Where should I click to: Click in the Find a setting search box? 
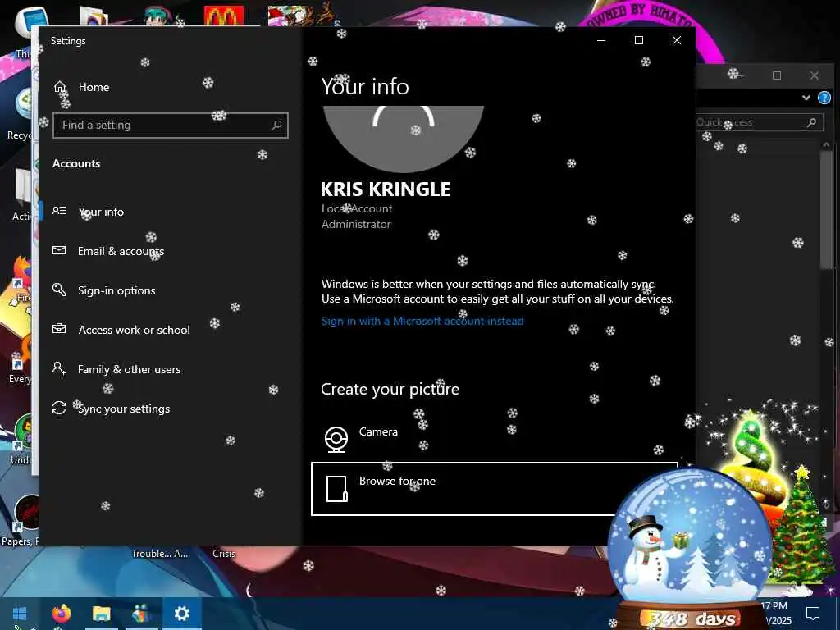(x=171, y=126)
